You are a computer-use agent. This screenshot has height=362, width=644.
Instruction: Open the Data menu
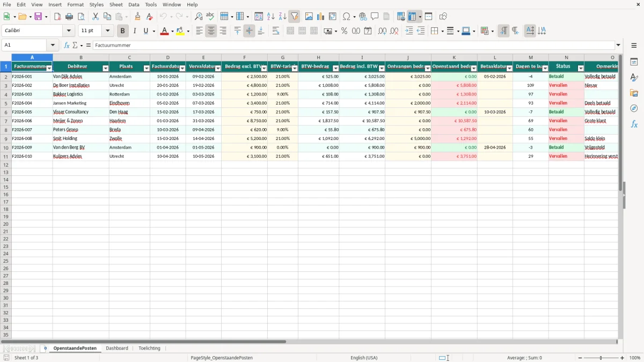(134, 4)
